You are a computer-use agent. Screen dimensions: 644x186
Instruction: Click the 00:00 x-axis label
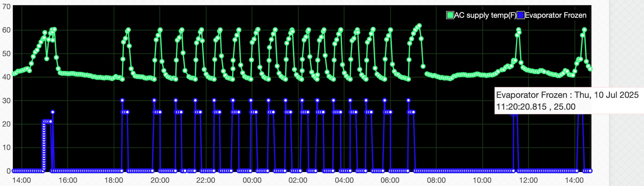252,180
